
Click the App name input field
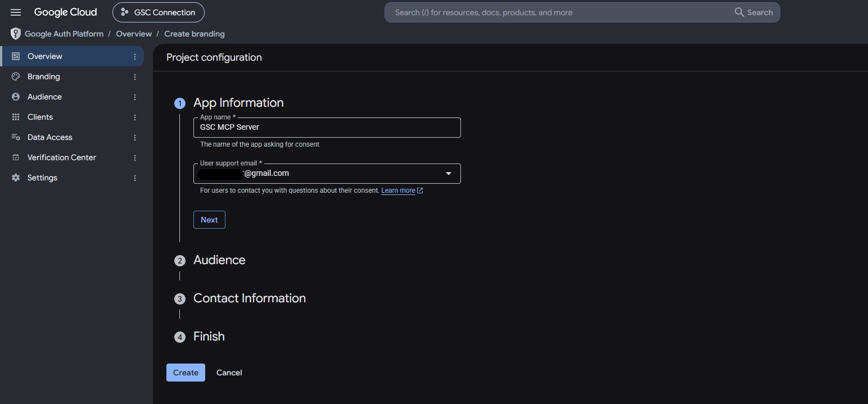327,128
